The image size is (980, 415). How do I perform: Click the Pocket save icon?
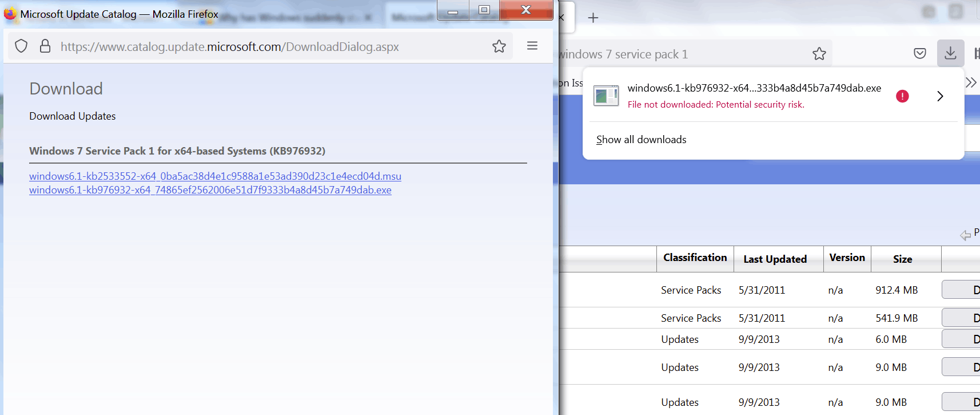click(x=920, y=54)
